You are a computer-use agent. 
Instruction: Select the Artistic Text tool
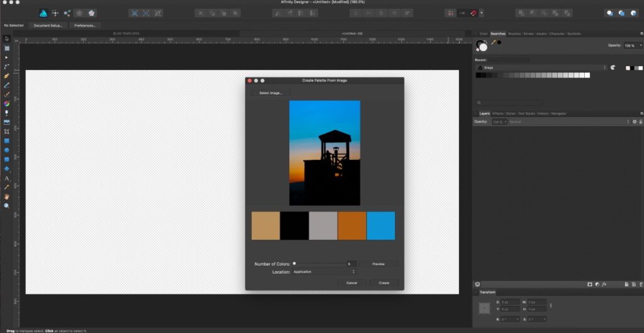tap(6, 178)
